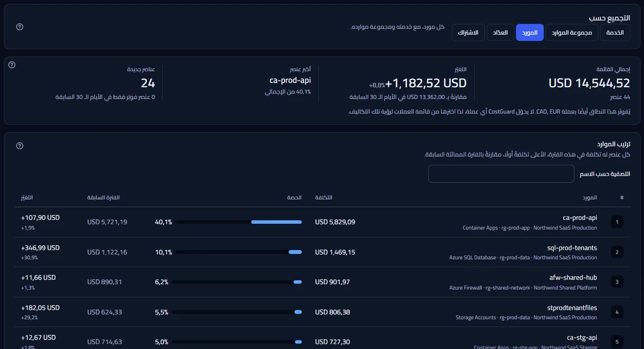Sort by التغيّر column header
Screen dimensions: 644x349
click(27, 197)
